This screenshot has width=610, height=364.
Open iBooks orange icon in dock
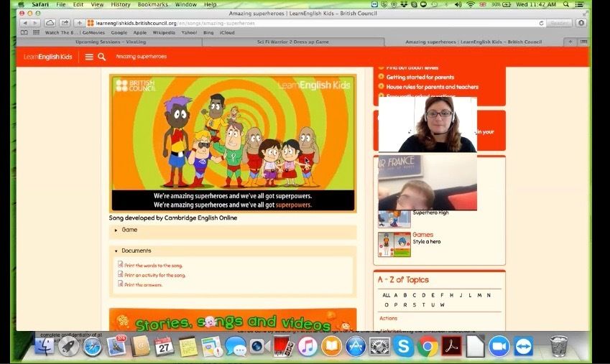[331, 346]
